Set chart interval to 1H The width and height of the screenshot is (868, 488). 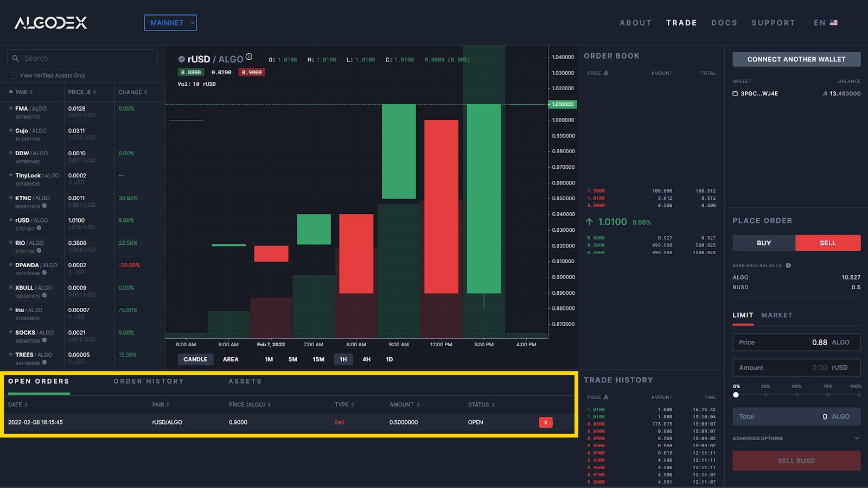(343, 359)
